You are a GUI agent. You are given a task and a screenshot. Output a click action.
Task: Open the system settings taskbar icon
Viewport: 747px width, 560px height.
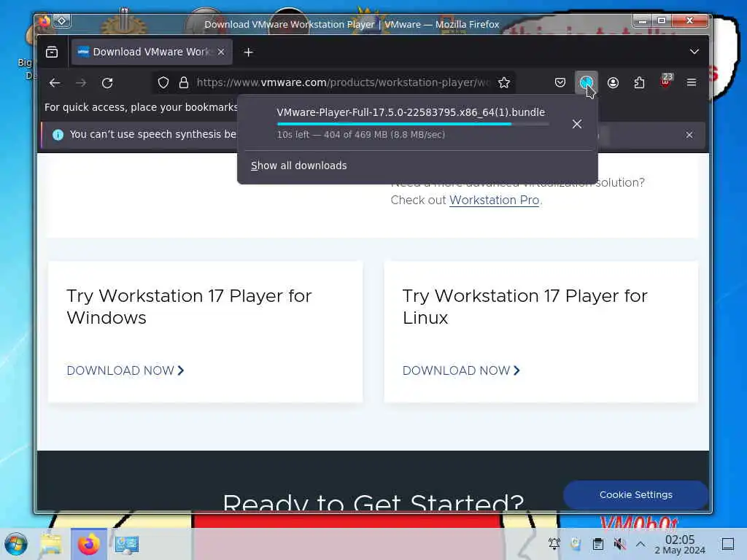click(x=126, y=544)
